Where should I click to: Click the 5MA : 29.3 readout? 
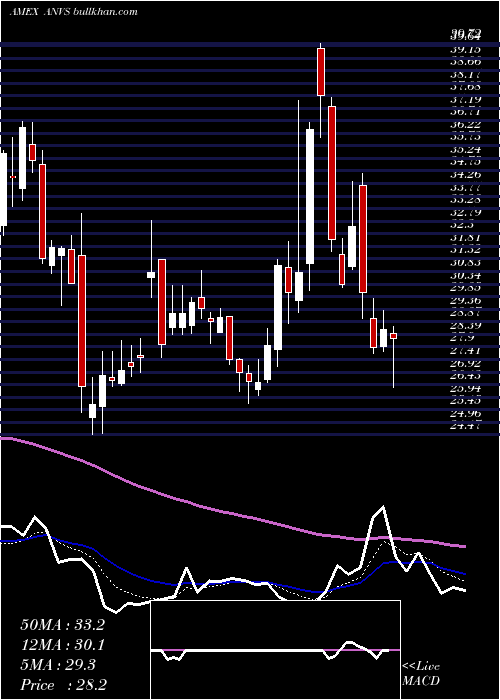(58, 665)
